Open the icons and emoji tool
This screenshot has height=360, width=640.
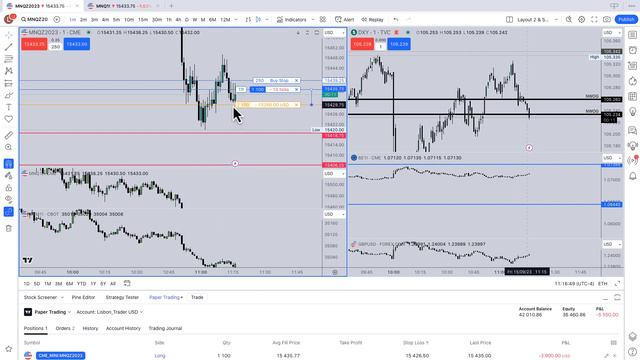[9, 119]
